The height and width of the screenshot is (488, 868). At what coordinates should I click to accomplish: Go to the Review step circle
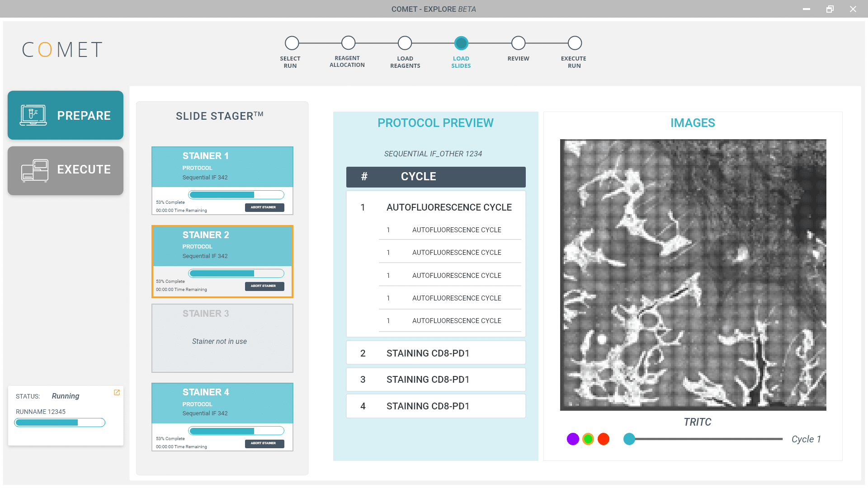(518, 43)
